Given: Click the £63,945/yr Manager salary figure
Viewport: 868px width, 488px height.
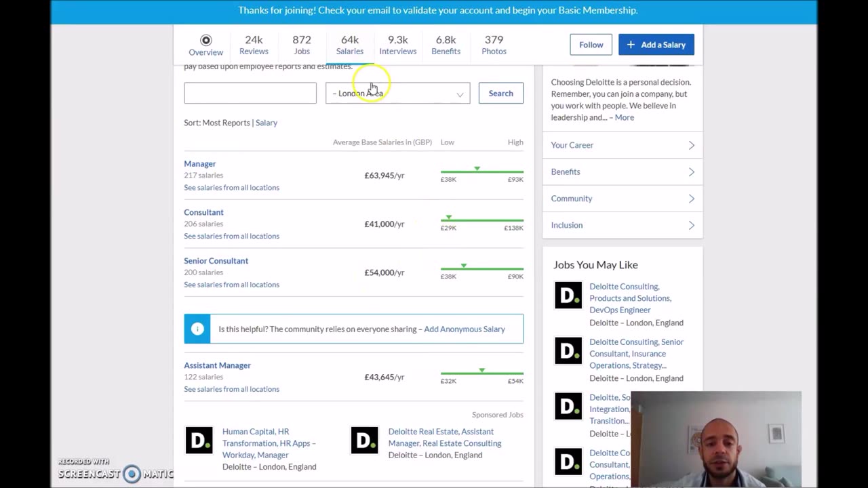Looking at the screenshot, I should coord(384,175).
